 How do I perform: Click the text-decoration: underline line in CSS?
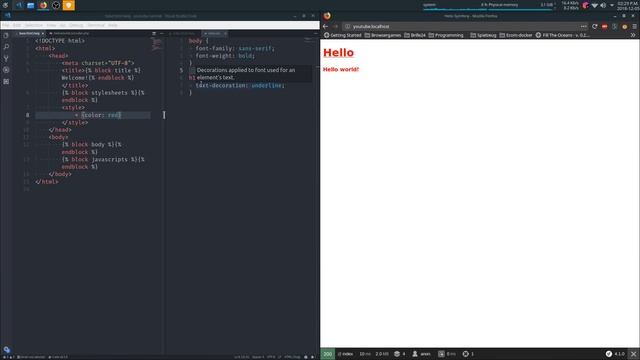point(240,85)
